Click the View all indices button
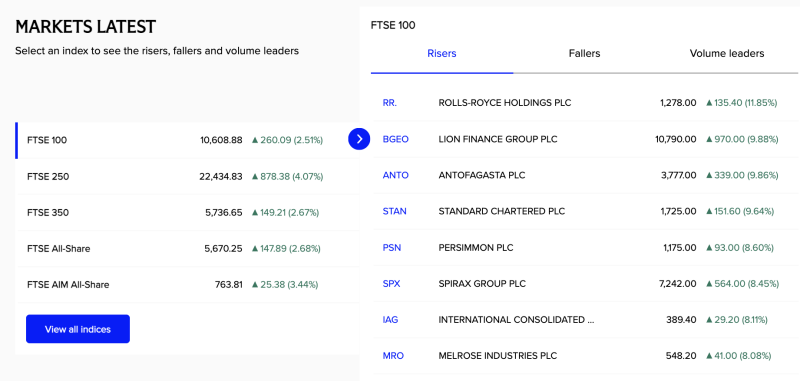 pyautogui.click(x=78, y=329)
